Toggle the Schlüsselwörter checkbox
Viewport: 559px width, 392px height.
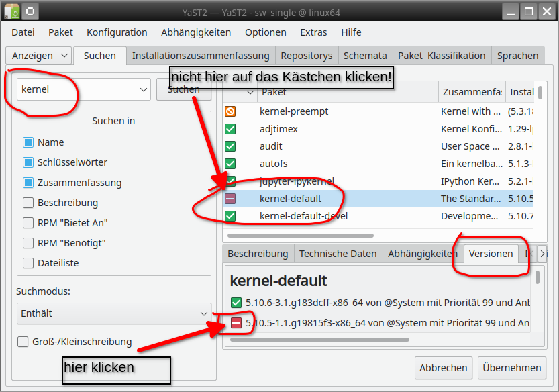coord(28,162)
